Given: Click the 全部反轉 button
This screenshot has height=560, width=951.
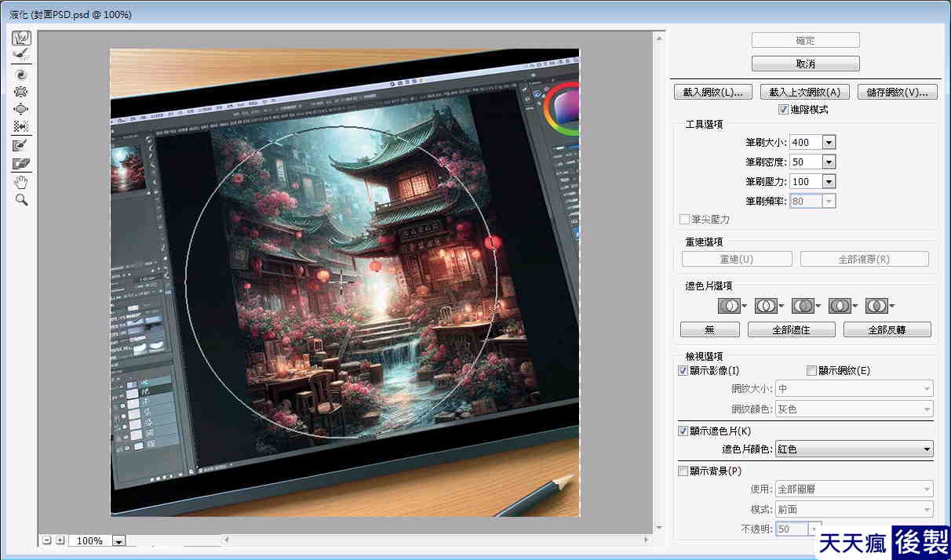Looking at the screenshot, I should tap(887, 329).
